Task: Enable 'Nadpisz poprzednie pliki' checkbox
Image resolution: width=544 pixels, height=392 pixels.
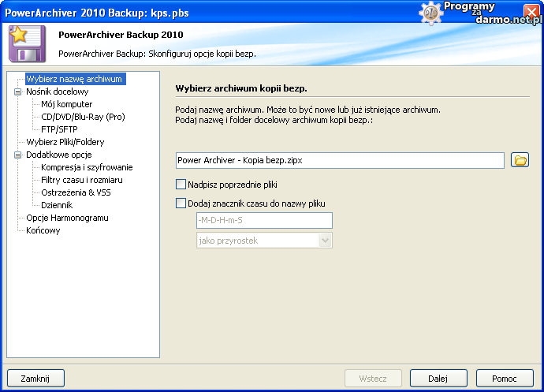Action: click(181, 185)
